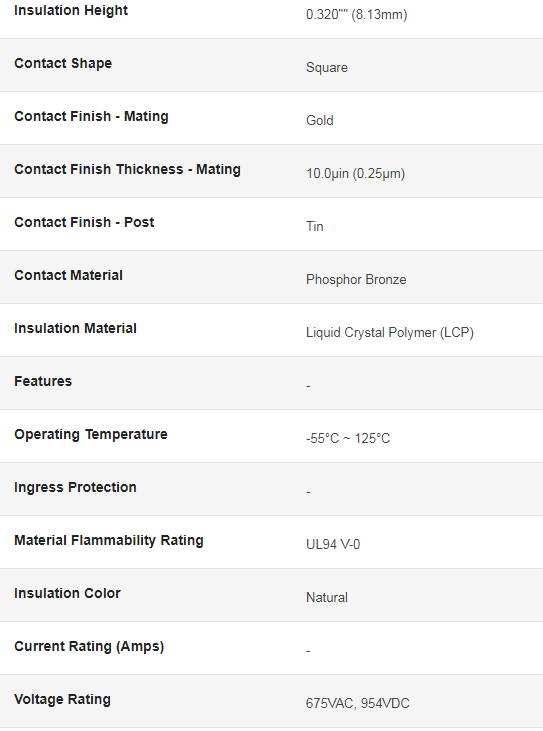This screenshot has width=543, height=731.
Task: Click Contact Finish Thickness - Mating label
Action: [x=127, y=169]
